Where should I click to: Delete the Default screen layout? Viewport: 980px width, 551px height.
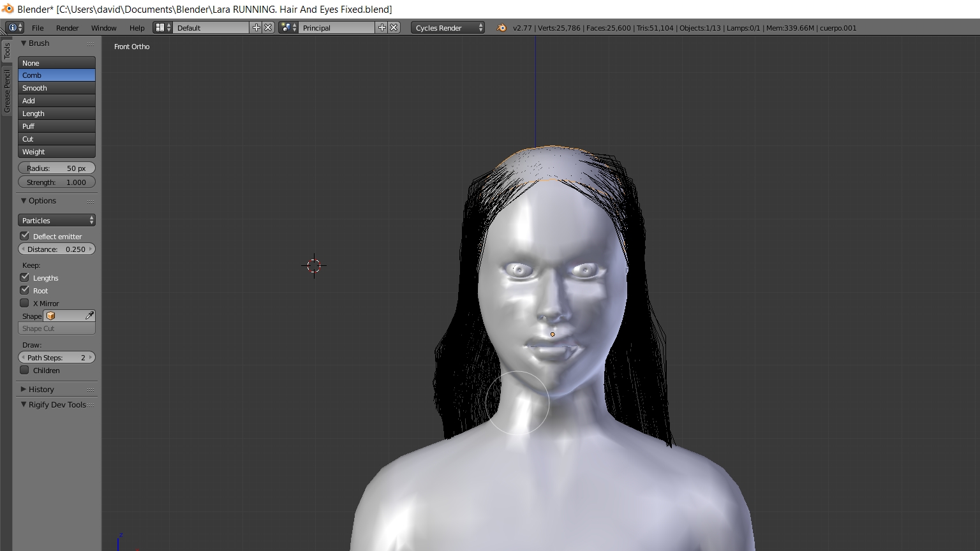coord(269,27)
